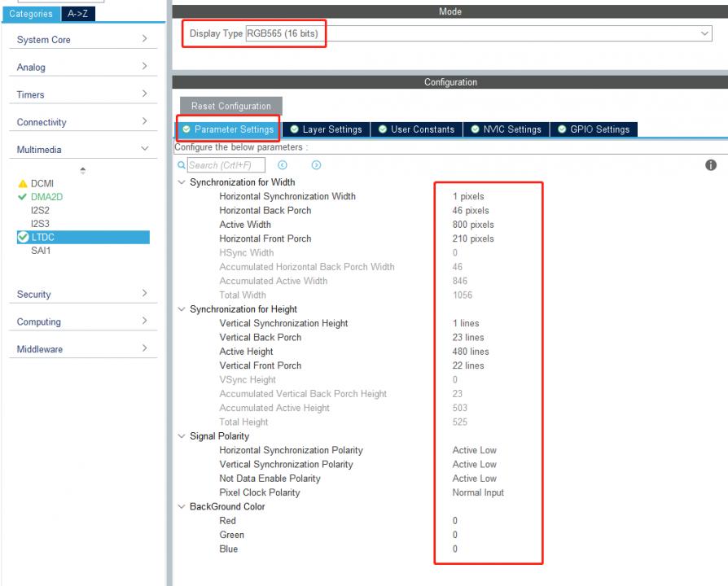Select the Accumulated Active Width label
Viewport: 728px width, 586px height.
click(273, 281)
